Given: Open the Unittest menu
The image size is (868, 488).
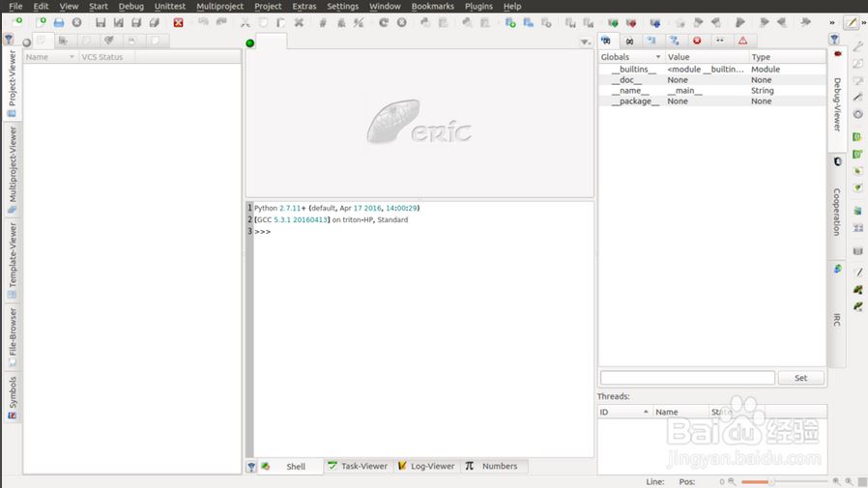Looking at the screenshot, I should pos(170,6).
